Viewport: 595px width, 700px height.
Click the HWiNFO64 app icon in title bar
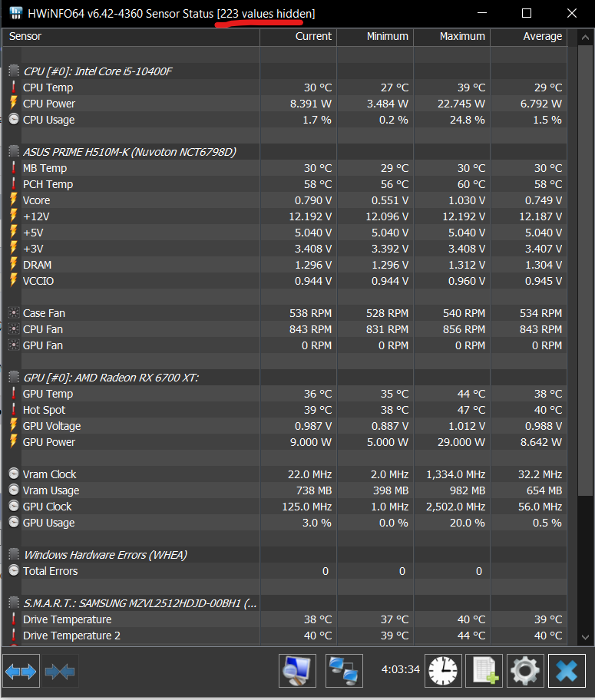pos(15,13)
